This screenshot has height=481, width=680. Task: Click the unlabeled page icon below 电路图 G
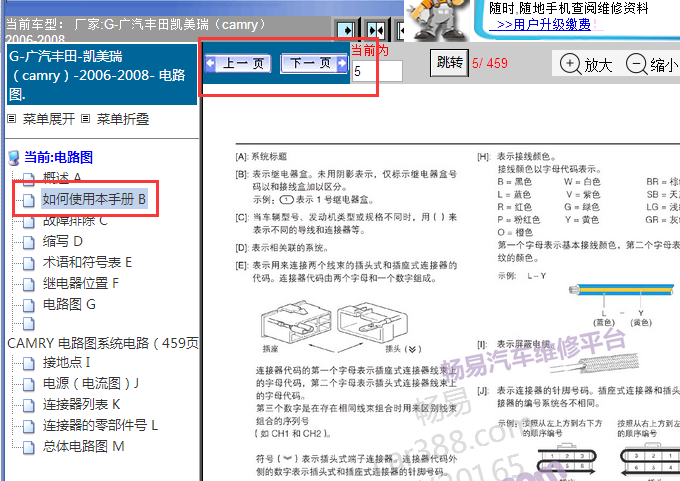[29, 324]
